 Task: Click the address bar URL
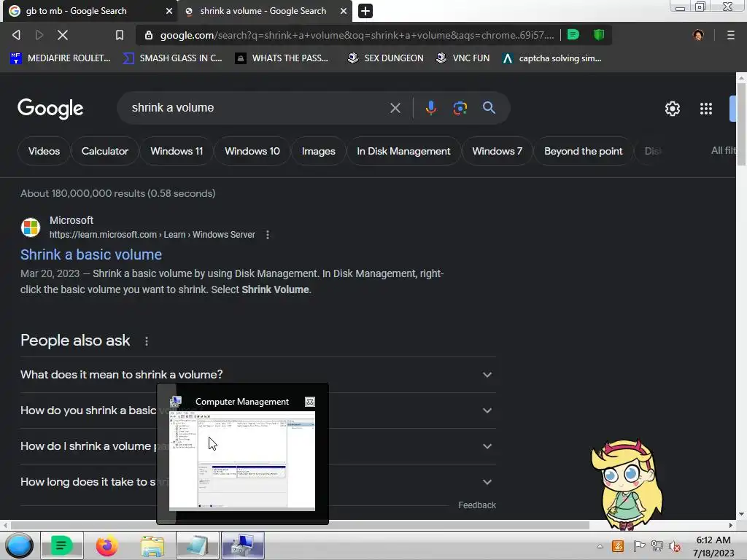[357, 35]
